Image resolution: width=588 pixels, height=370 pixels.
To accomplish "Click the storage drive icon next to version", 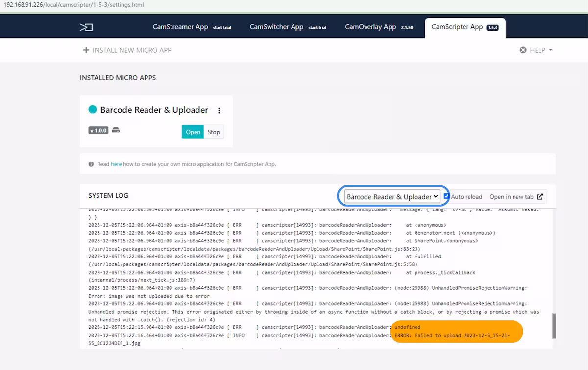I will pyautogui.click(x=116, y=130).
